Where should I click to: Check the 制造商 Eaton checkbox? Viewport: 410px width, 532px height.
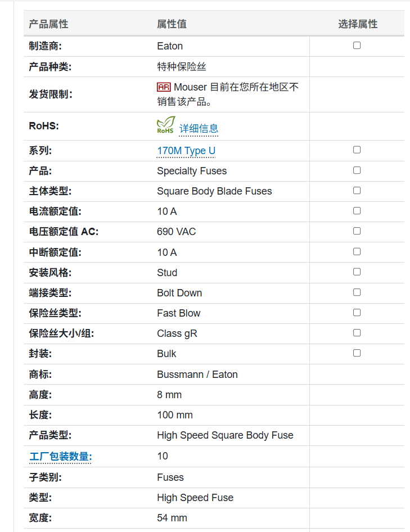tap(357, 46)
